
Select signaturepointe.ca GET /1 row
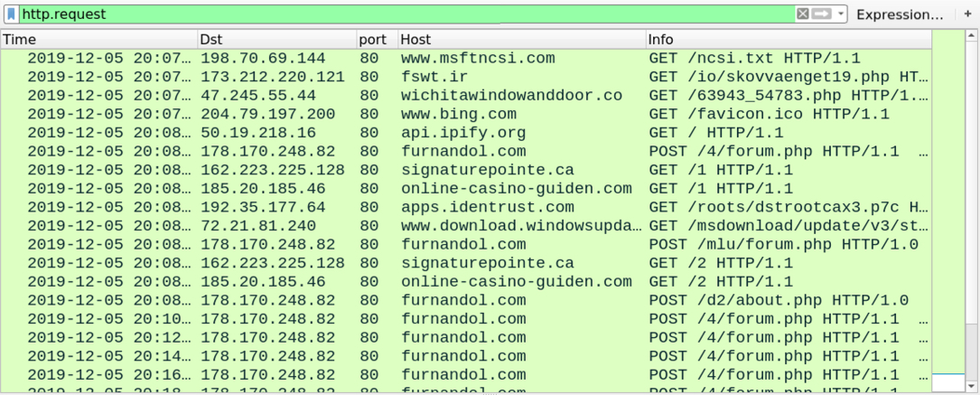tap(466, 170)
